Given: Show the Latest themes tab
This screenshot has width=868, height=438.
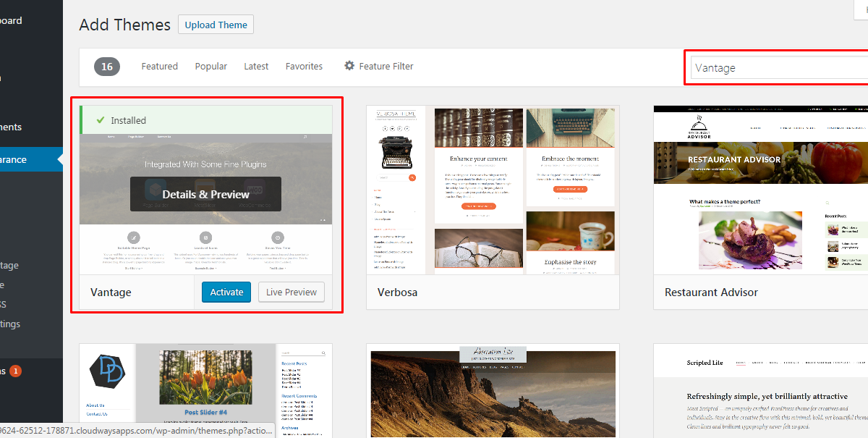Looking at the screenshot, I should tap(256, 66).
